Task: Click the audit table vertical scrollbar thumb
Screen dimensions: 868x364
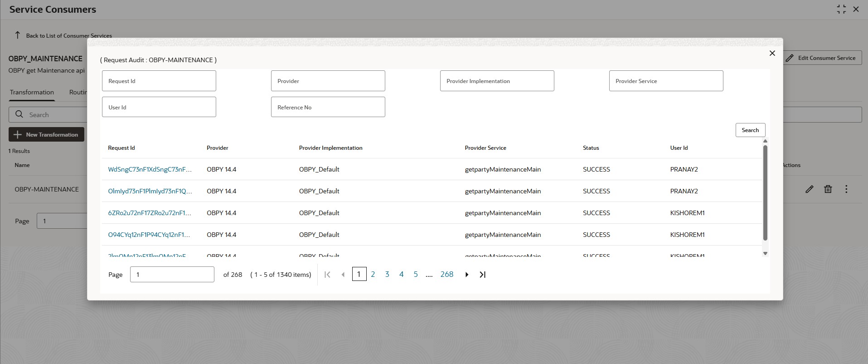Action: click(x=765, y=192)
